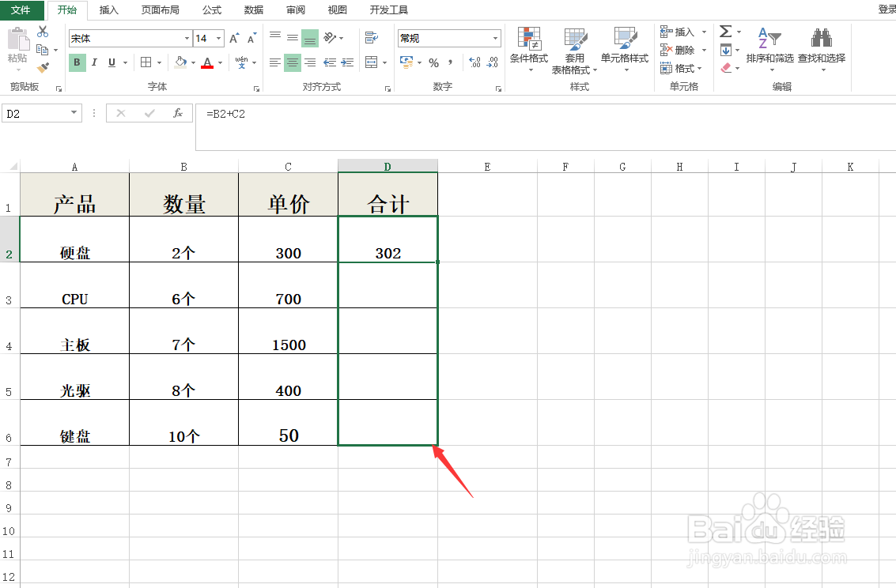Viewport: 896px width, 588px height.
Task: Toggle Center alignment
Action: (x=293, y=62)
